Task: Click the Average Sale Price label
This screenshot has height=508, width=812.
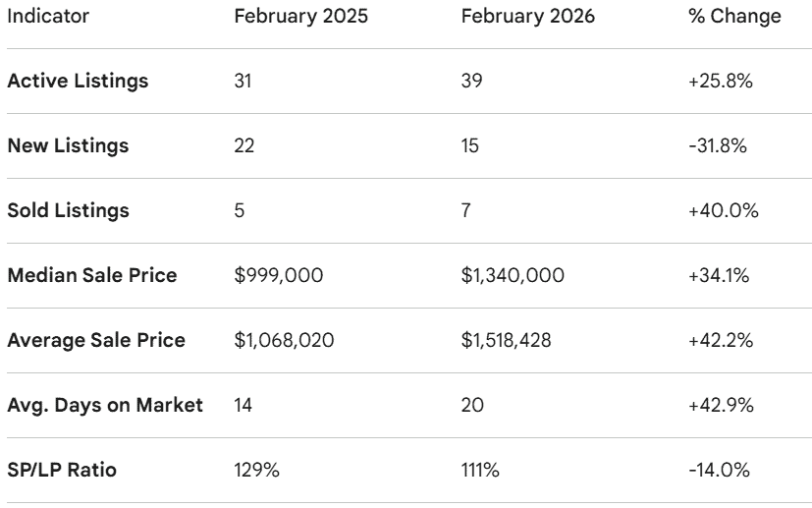Action: 96,340
